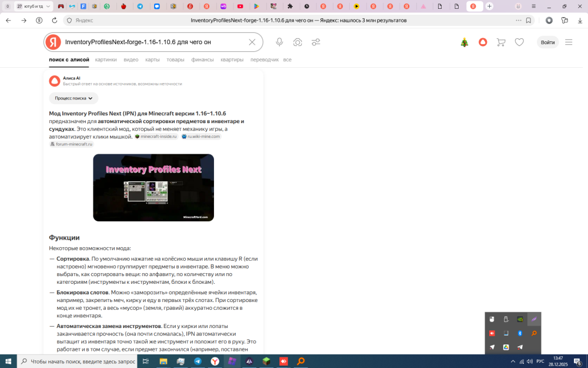The width and height of the screenshot is (588, 368).
Task: Open search filter settings sliders icon
Action: click(x=316, y=42)
